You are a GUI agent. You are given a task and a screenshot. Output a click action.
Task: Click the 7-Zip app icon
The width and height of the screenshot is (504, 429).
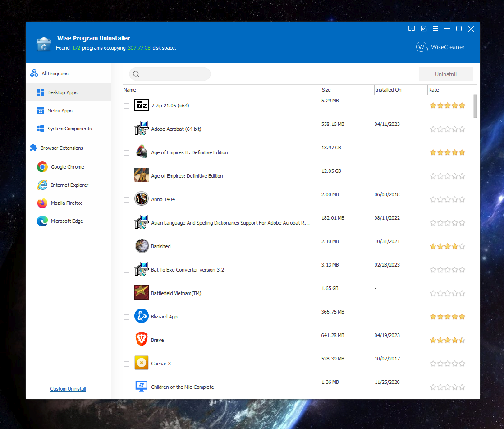(x=142, y=105)
